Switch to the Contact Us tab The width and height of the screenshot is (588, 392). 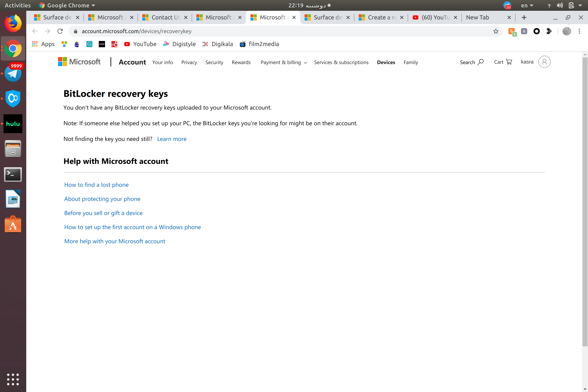(x=164, y=17)
